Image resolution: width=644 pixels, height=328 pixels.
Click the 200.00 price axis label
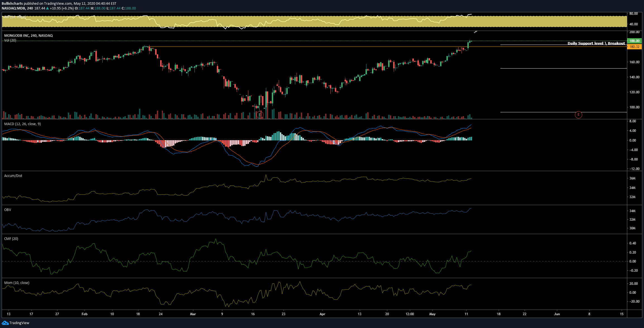635,32
